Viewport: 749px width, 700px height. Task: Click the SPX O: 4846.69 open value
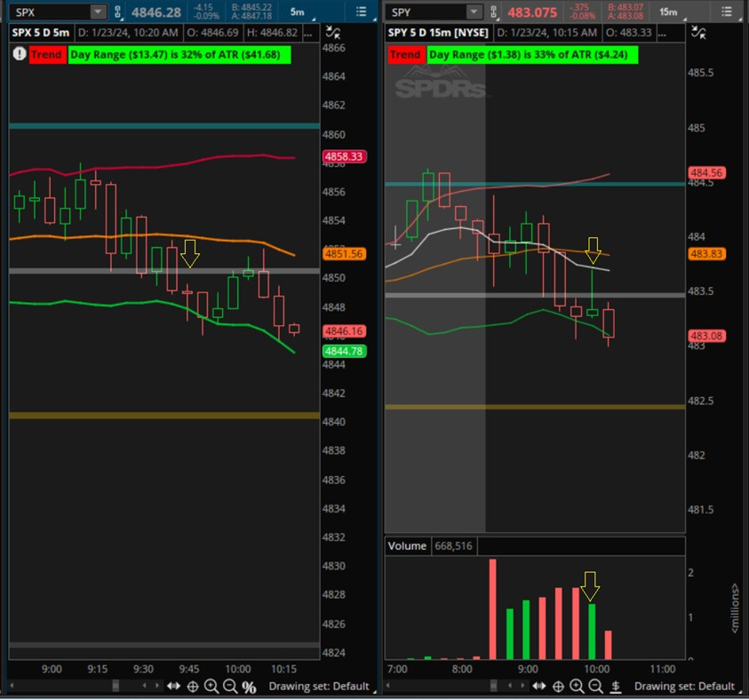tap(212, 33)
